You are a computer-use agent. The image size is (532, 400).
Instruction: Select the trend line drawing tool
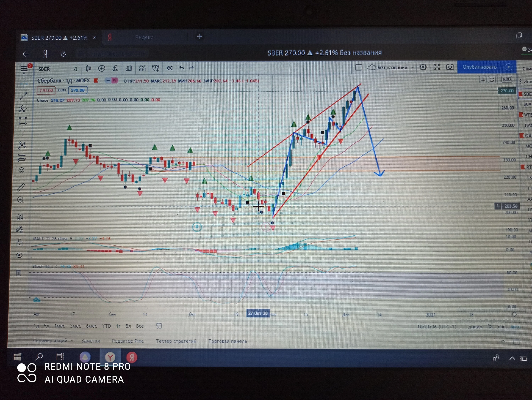click(x=23, y=96)
